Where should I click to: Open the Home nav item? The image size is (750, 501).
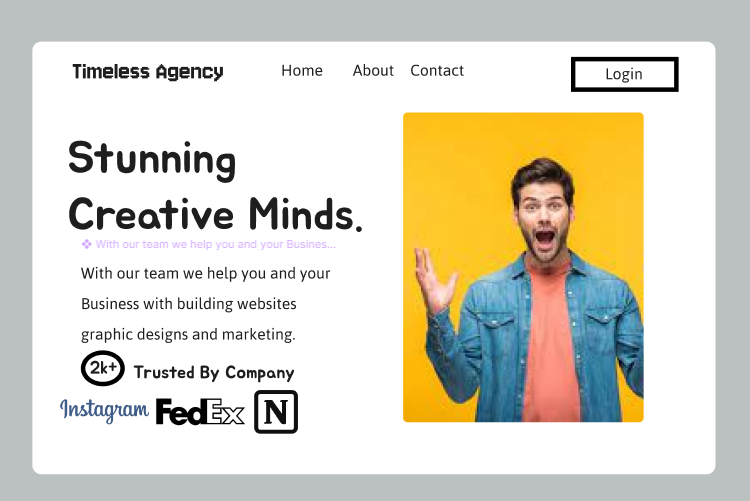click(x=302, y=71)
